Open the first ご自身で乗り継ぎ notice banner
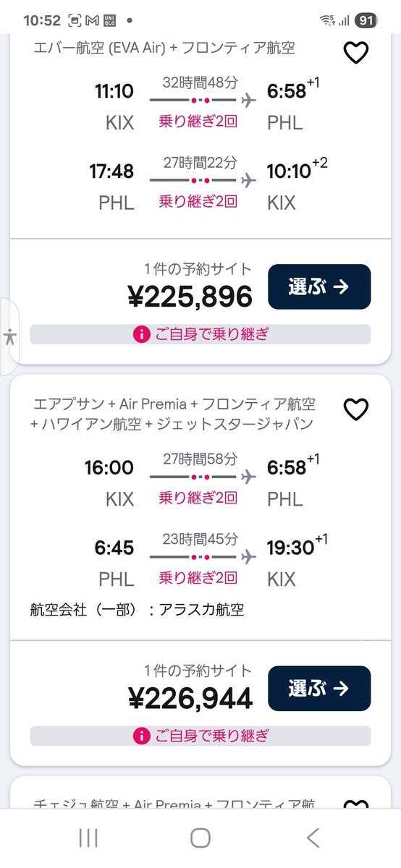 tap(200, 334)
